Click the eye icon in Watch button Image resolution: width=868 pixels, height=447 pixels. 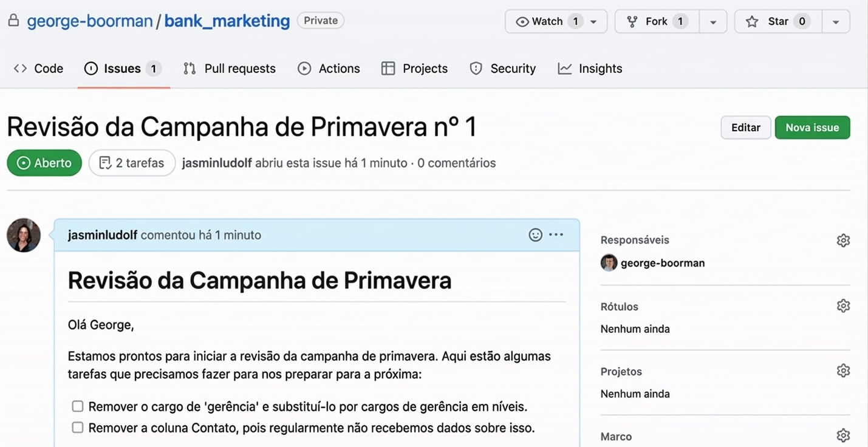click(x=522, y=22)
